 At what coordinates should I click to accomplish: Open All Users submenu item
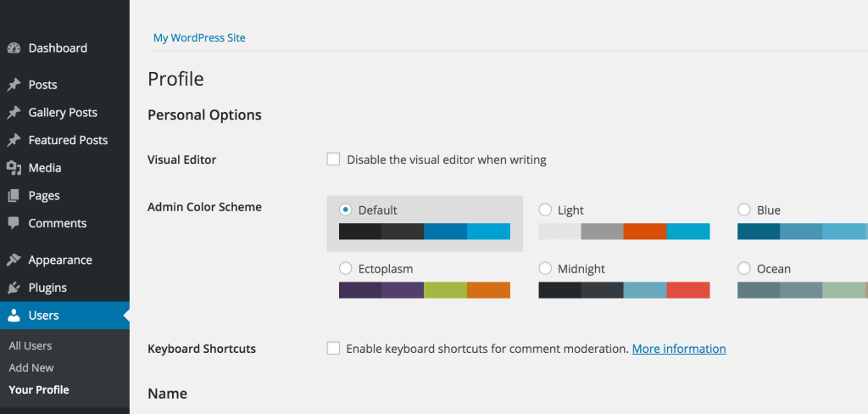(x=31, y=346)
